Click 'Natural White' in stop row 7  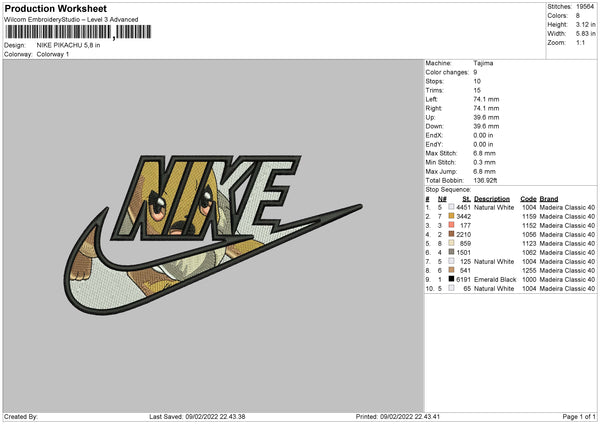point(494,261)
